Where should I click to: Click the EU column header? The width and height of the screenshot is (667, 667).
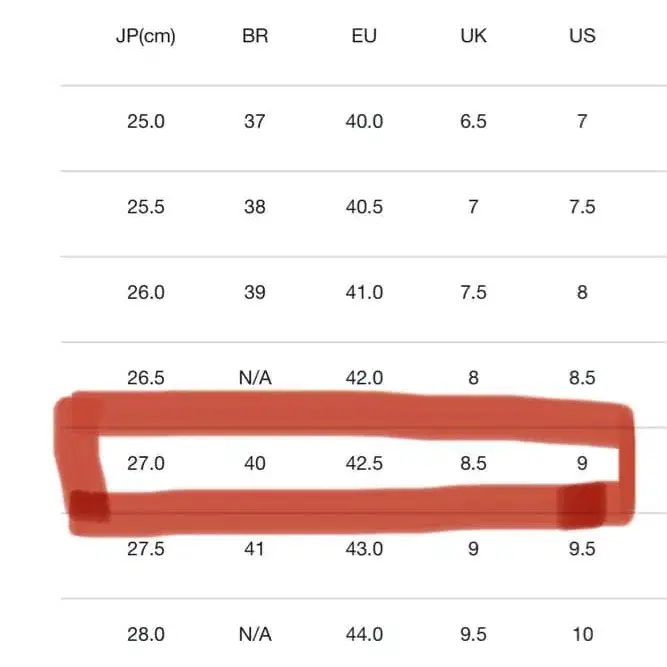pos(364,36)
